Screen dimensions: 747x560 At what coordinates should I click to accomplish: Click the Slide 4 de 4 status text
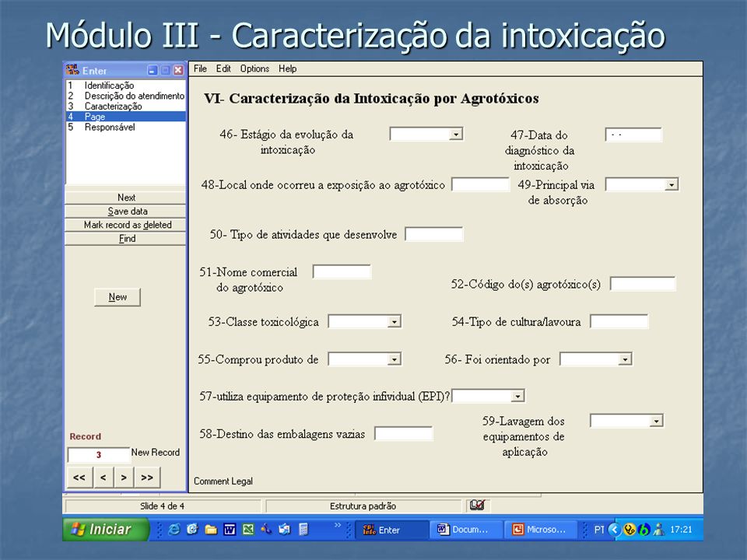(162, 506)
